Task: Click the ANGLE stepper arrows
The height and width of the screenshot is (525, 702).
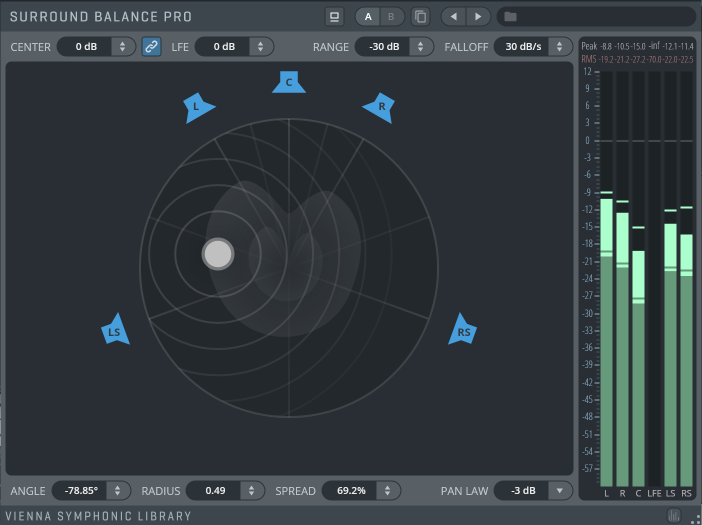Action: [118, 491]
